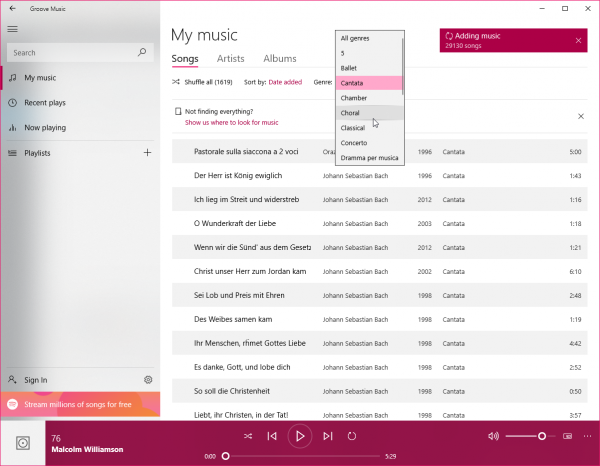Switch to the Artists tab

(x=230, y=59)
